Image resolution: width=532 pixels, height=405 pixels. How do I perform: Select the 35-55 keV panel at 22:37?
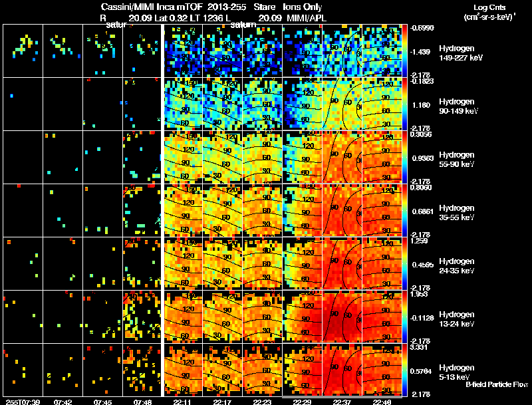coord(342,210)
